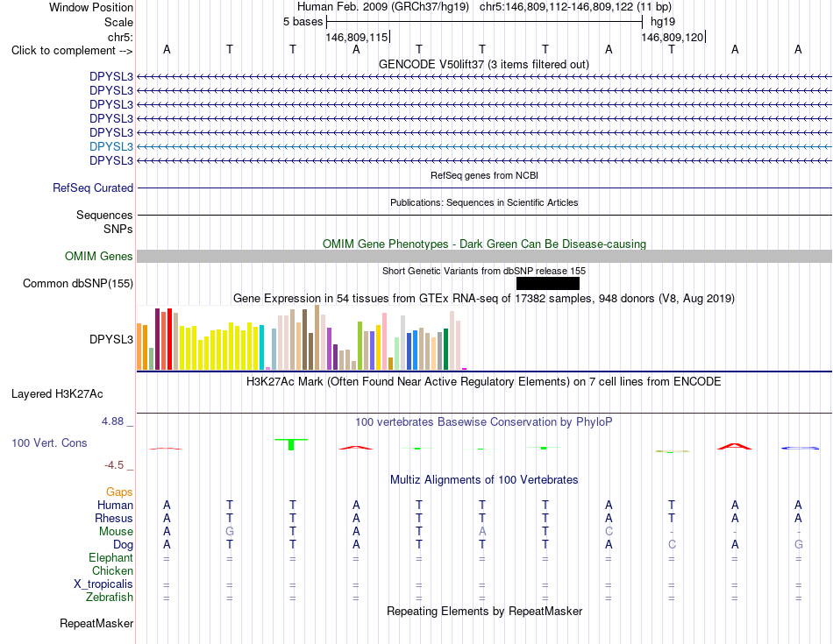The image size is (833, 644).
Task: Select the Mouse alignment row label
Action: pyautogui.click(x=116, y=532)
